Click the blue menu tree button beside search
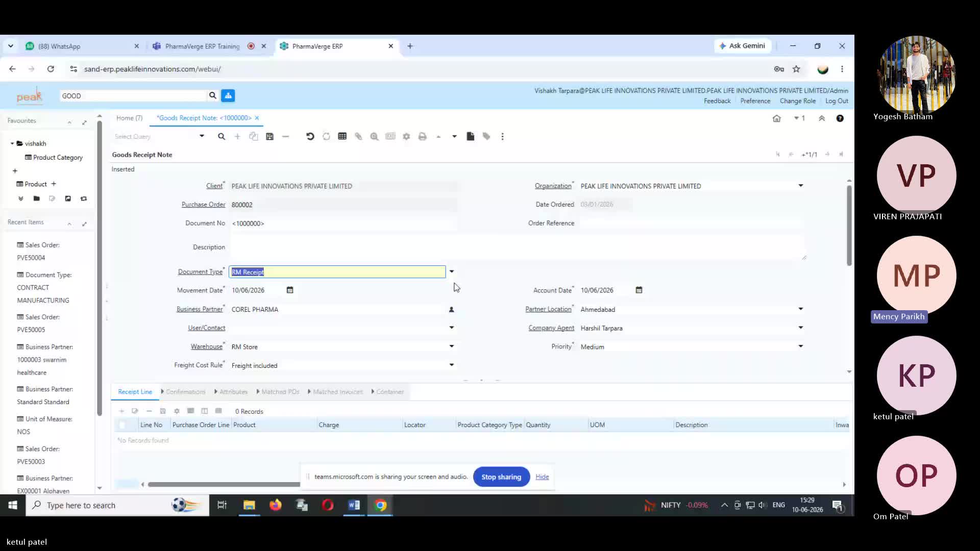The height and width of the screenshot is (551, 980). point(228,95)
